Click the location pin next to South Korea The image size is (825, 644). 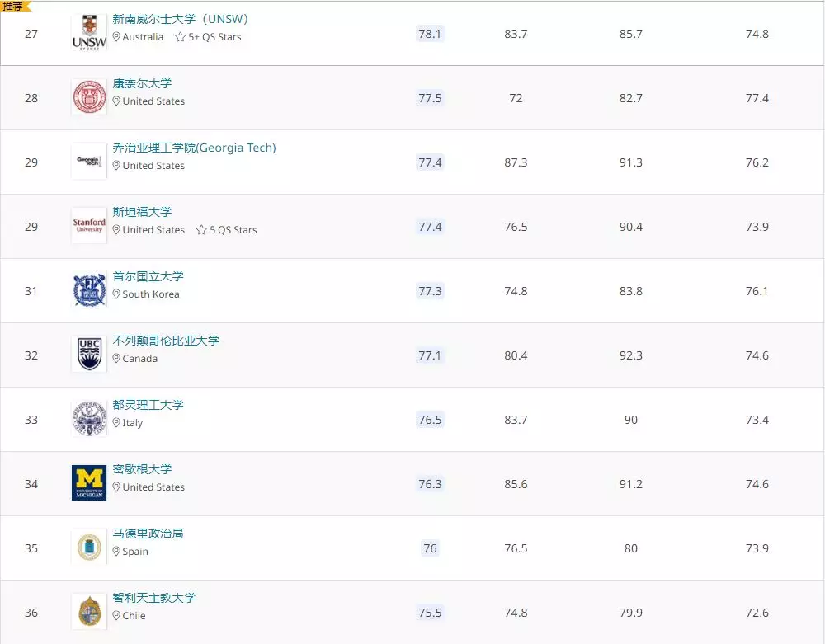pos(115,294)
